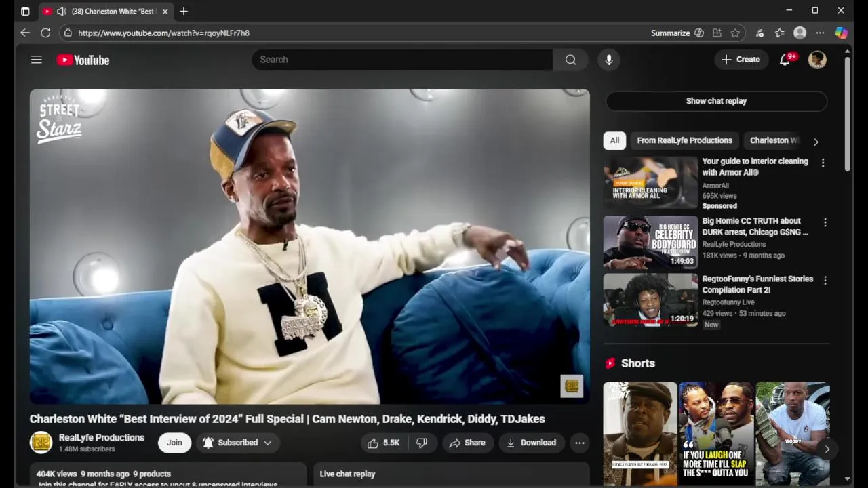
Task: Download the video
Action: click(x=532, y=443)
